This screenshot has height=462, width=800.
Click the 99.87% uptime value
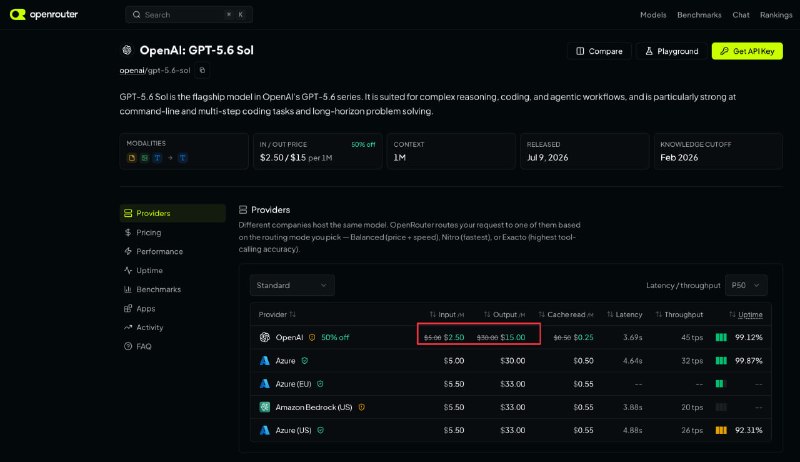point(748,361)
